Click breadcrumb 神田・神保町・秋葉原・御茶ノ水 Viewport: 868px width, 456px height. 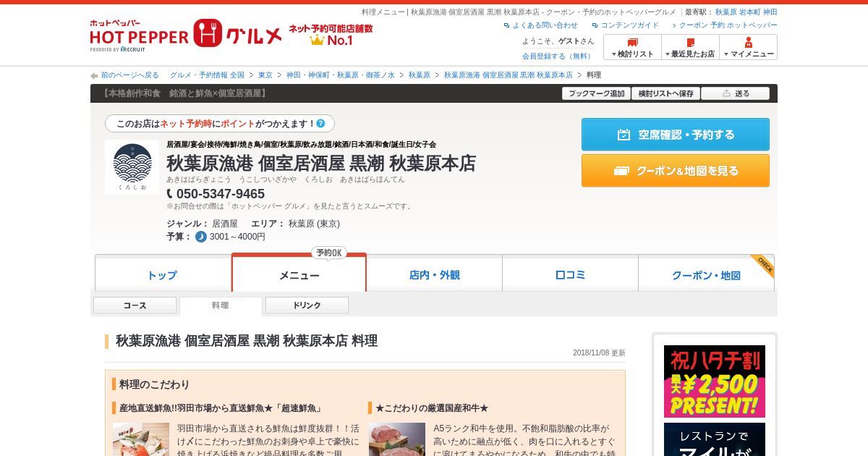(x=340, y=75)
